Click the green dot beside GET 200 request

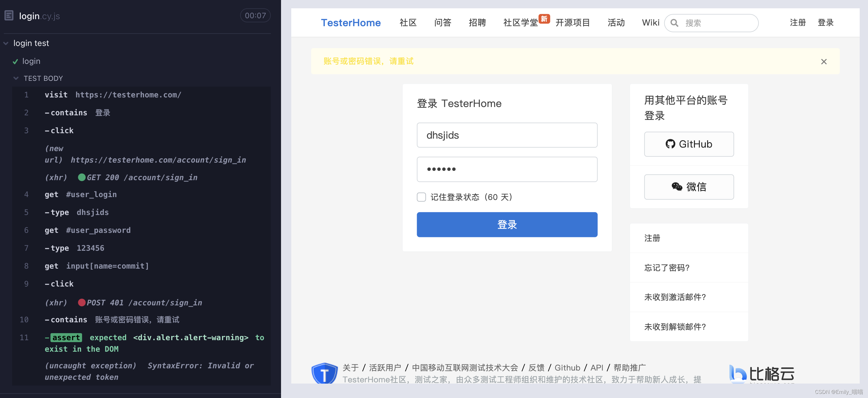click(82, 178)
